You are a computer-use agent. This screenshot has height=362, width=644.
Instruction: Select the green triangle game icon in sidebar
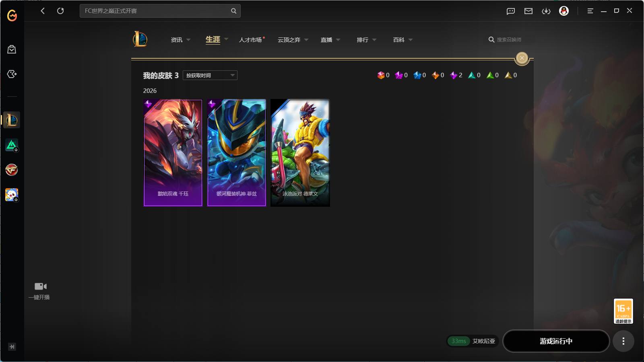coord(12,145)
